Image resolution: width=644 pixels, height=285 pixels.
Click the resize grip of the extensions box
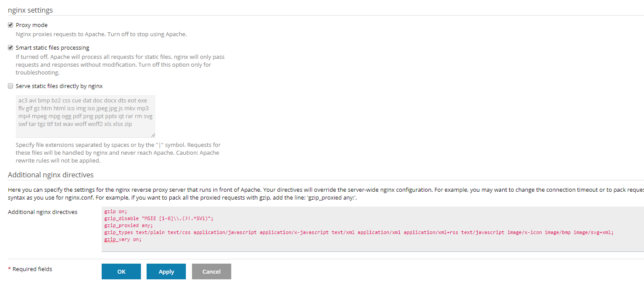(x=153, y=135)
